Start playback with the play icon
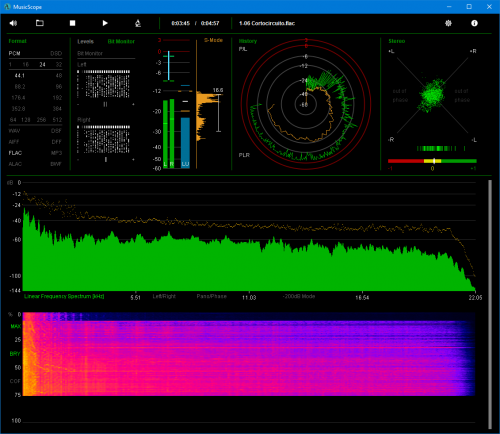The image size is (500, 434). click(x=105, y=23)
